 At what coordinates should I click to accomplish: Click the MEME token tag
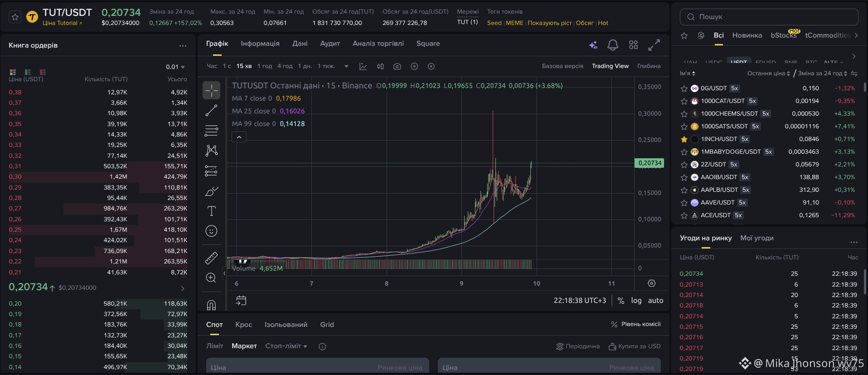coord(514,23)
